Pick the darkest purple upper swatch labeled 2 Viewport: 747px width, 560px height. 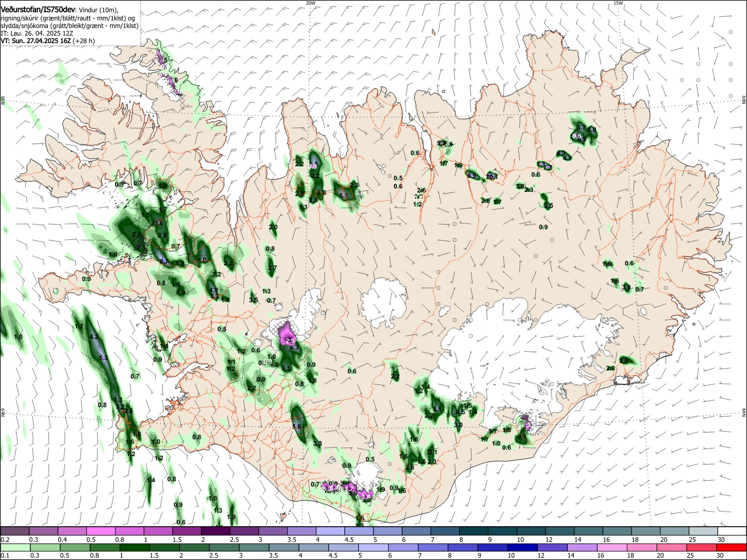coord(215,531)
